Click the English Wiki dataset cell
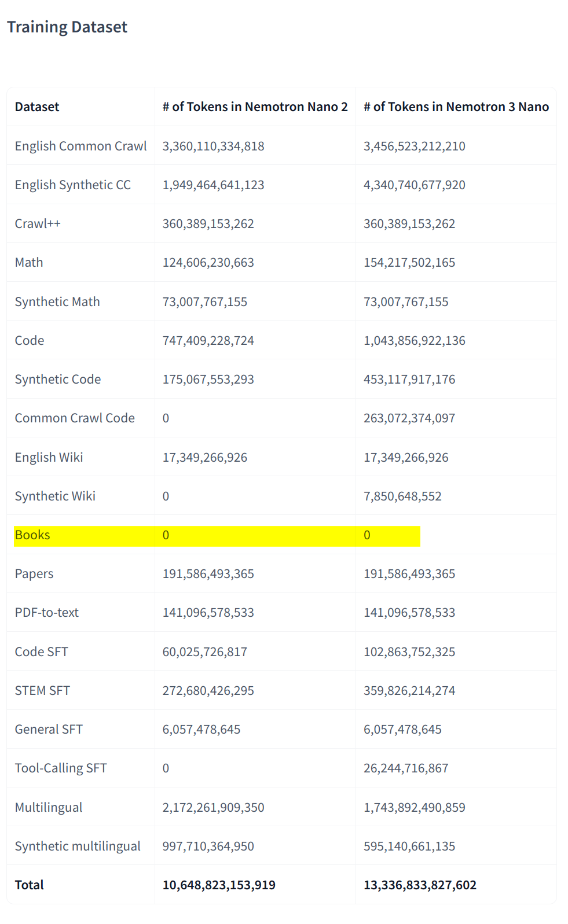Viewport: 568px width, 924px height. 49,458
